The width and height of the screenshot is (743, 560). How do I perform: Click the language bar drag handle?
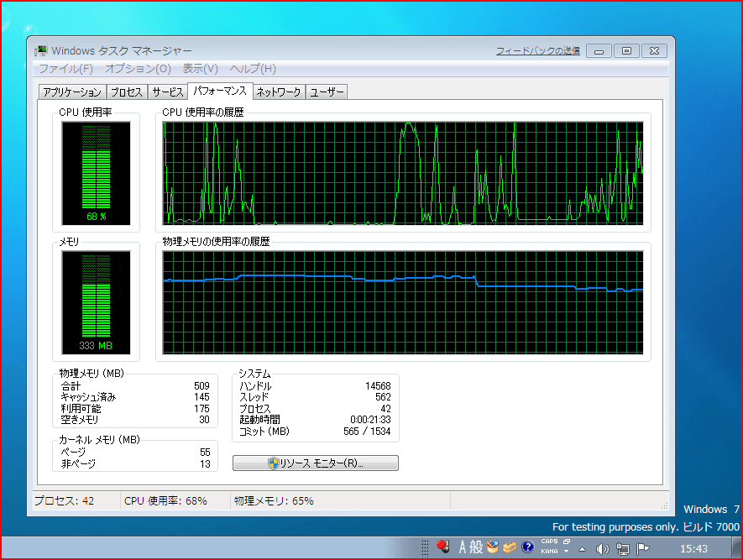coord(425,548)
